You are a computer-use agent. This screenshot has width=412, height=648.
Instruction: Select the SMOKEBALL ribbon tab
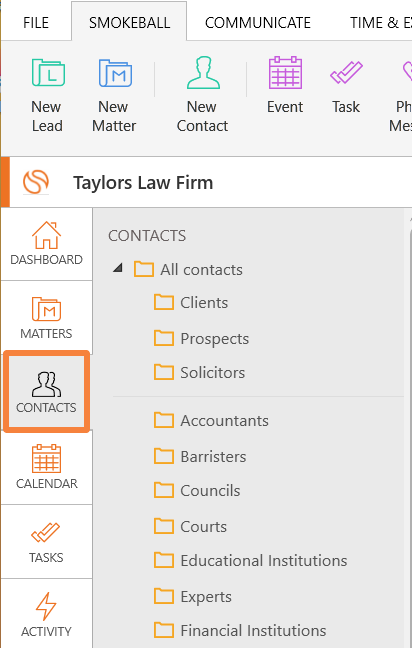(129, 22)
